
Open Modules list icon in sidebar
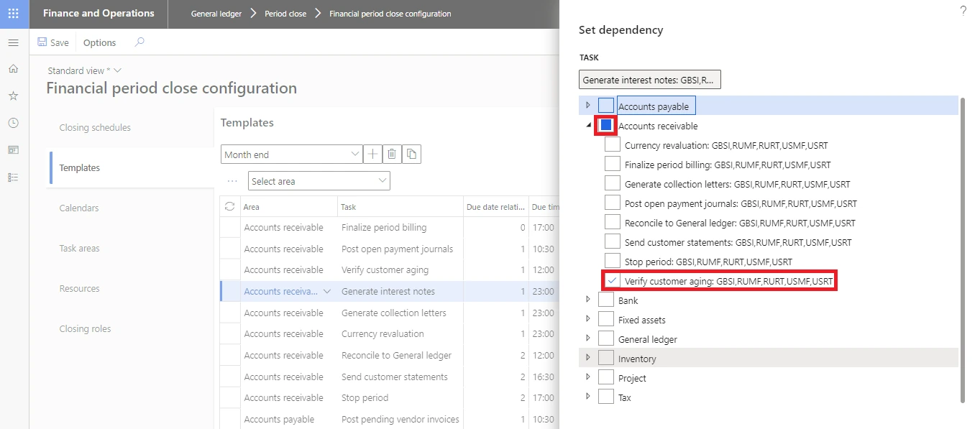click(x=13, y=177)
